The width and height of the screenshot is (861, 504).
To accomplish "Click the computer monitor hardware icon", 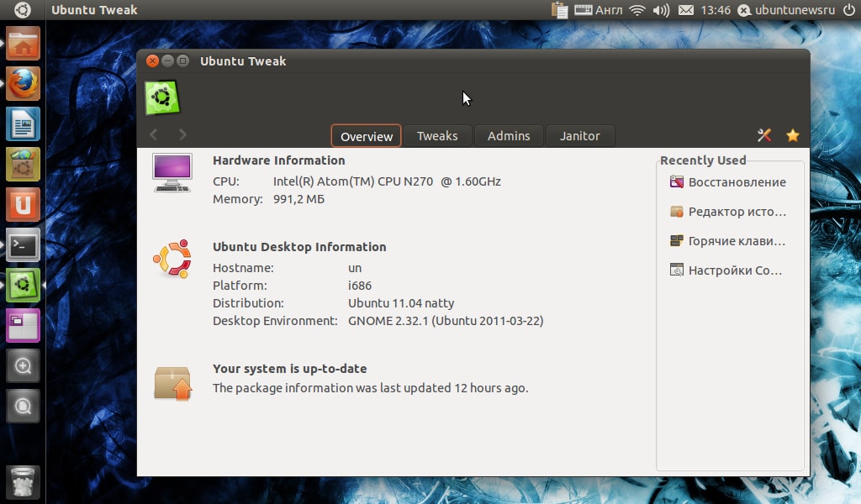I will point(172,173).
